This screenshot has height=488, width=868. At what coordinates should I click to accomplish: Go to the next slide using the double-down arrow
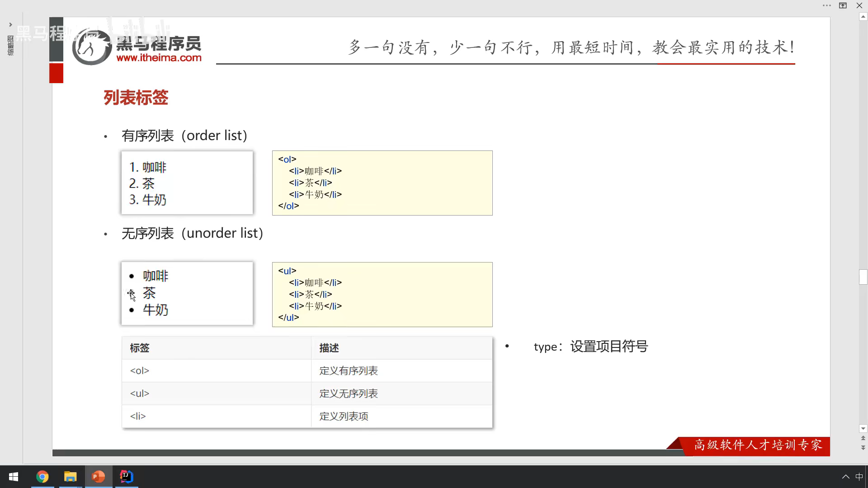click(863, 448)
